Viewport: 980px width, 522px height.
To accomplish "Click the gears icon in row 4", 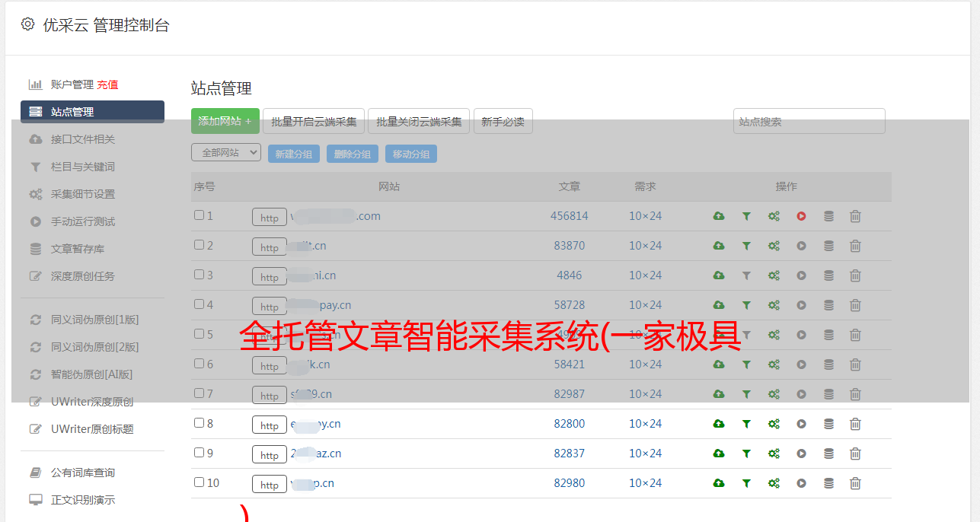I will click(x=774, y=305).
